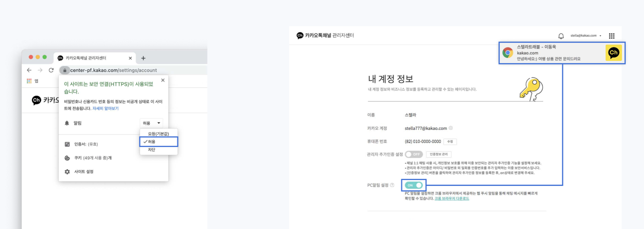The image size is (644, 229).
Task: Click the yellow macOS minimize button
Action: 38,57
